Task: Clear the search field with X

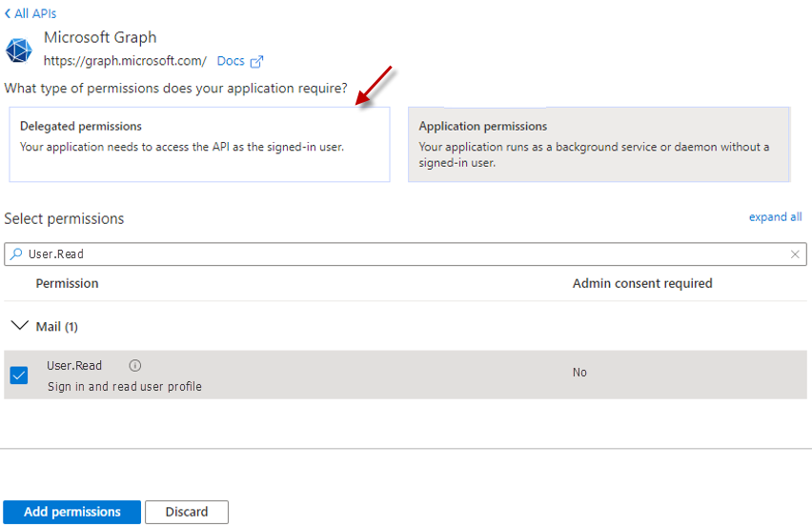Action: [x=795, y=254]
